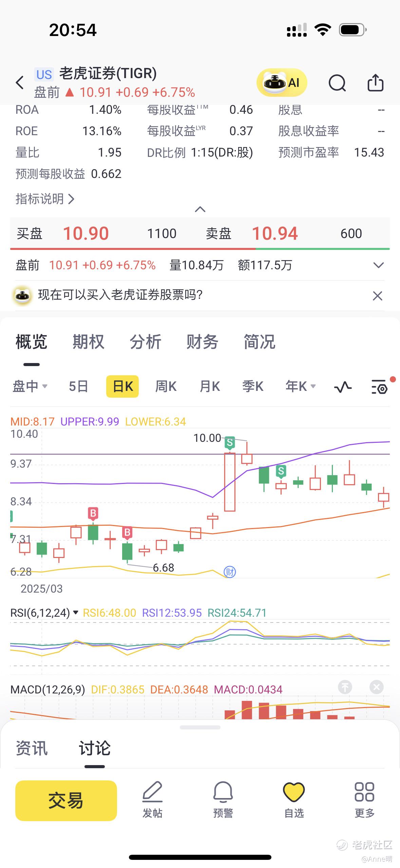Tap the 量10.84万 volume text
The width and height of the screenshot is (400, 868).
196,265
